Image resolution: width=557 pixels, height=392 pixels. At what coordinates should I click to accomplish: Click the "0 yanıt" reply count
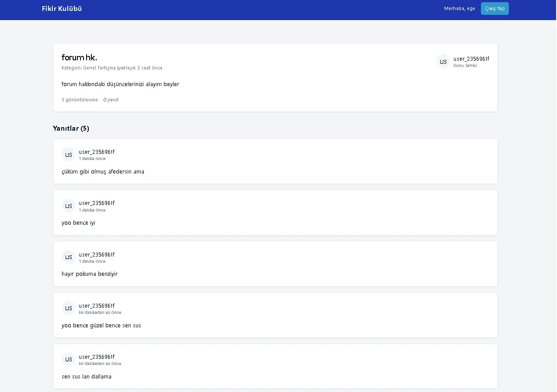click(x=111, y=100)
